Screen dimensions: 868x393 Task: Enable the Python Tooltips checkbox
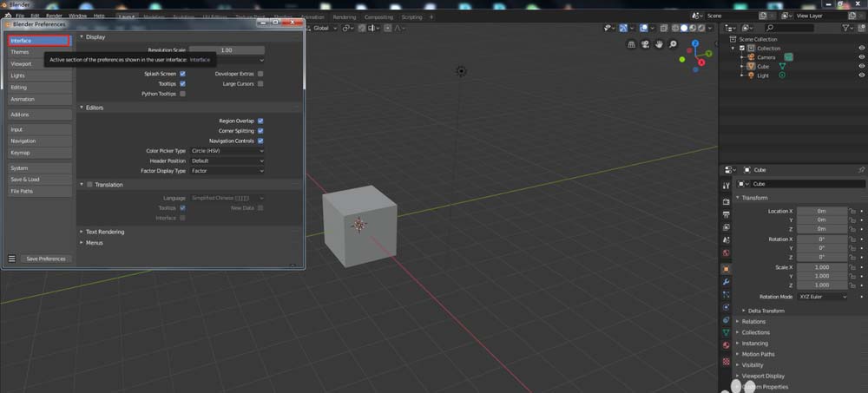(182, 94)
